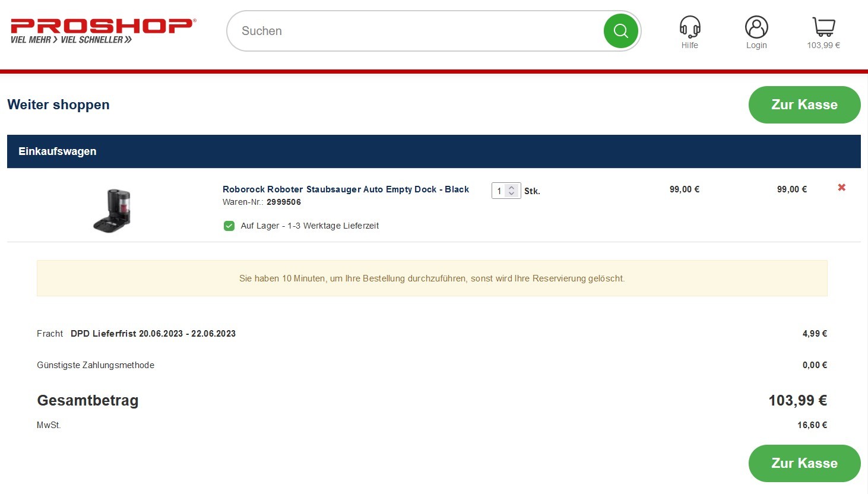Screen dimensions: 868x494
Task: Click the Auf Lager delivery time text
Action: [309, 226]
